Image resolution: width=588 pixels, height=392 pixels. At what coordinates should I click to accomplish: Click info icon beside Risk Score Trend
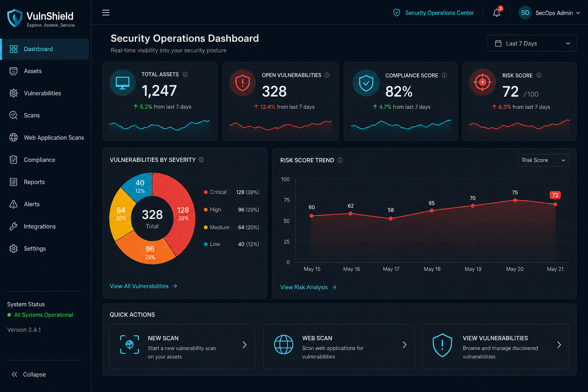click(340, 160)
